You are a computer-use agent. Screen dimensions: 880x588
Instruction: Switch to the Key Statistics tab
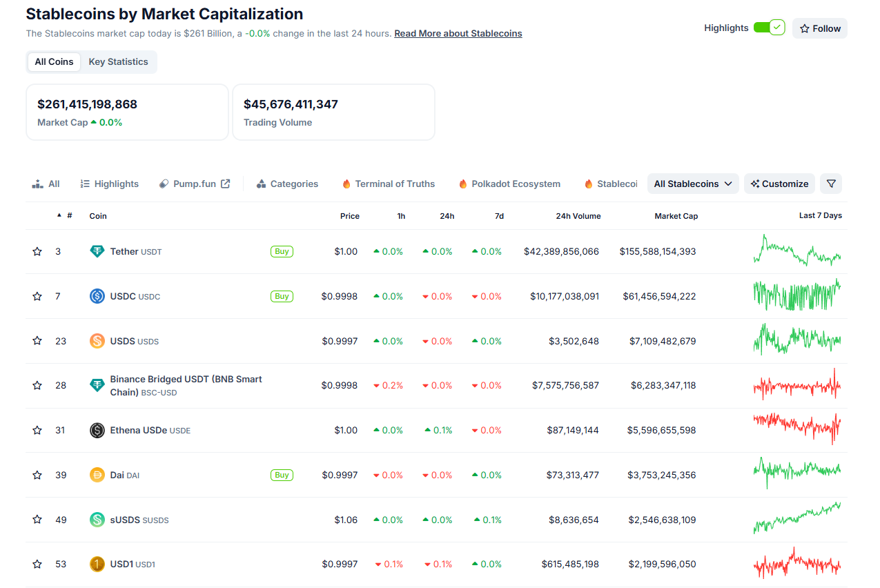coord(118,61)
